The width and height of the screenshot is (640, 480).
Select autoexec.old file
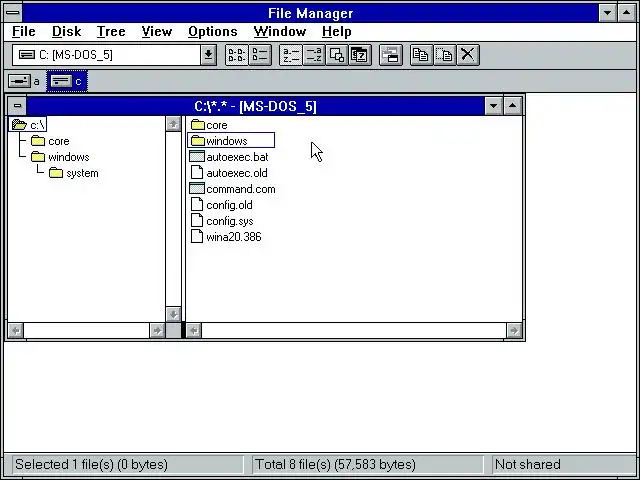click(229, 173)
